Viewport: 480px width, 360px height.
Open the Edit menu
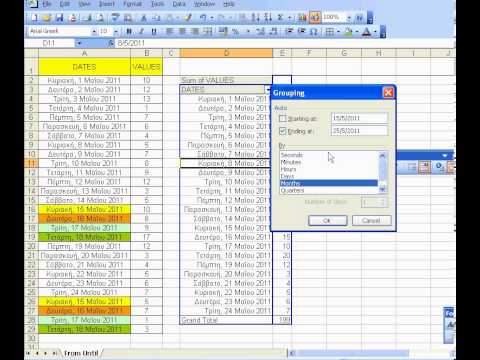(65, 4)
